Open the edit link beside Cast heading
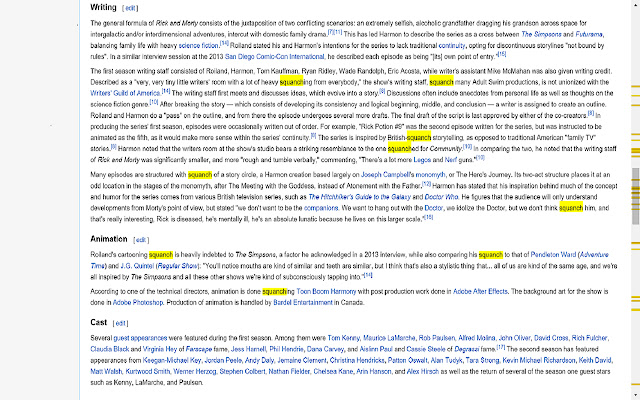 point(120,323)
